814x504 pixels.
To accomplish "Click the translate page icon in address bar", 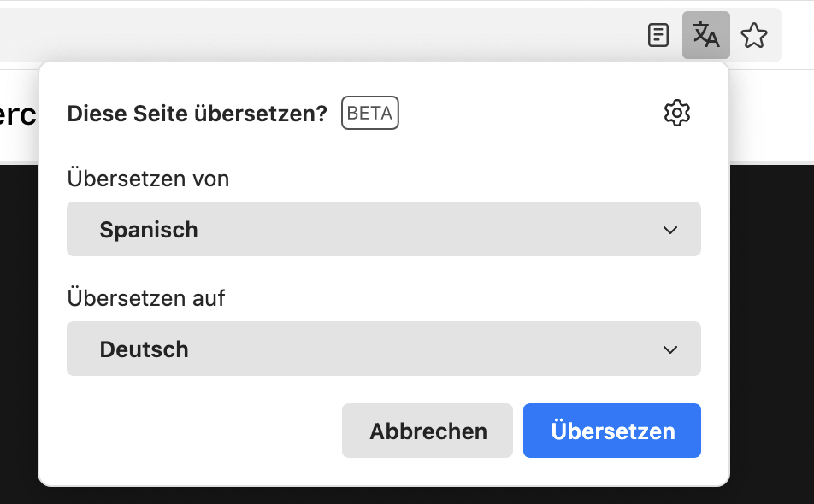I will click(x=706, y=35).
